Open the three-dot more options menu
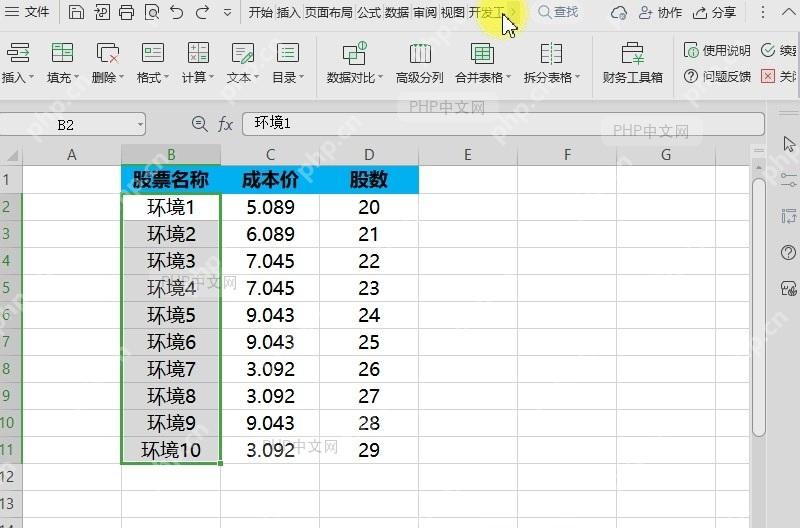The width and height of the screenshot is (800, 528). click(x=763, y=12)
